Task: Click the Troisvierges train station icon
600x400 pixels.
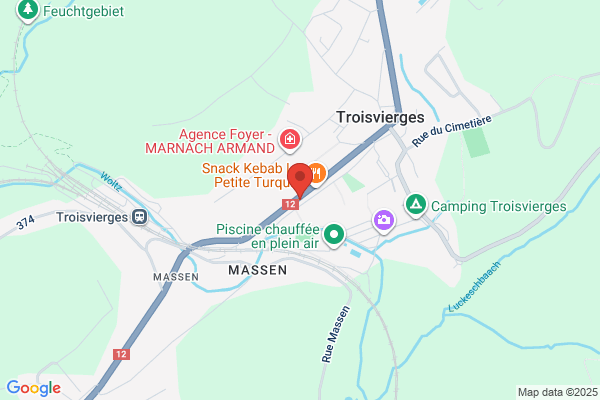Action: tap(140, 217)
